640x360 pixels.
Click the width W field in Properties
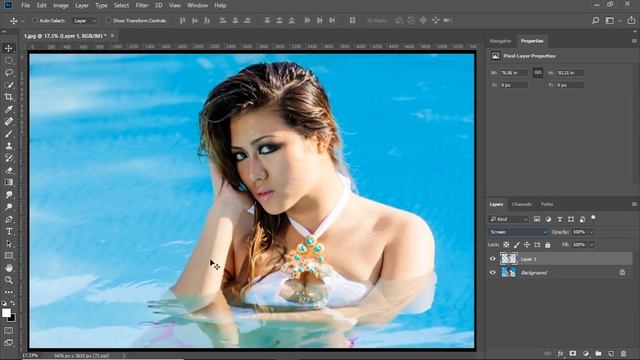(x=514, y=73)
